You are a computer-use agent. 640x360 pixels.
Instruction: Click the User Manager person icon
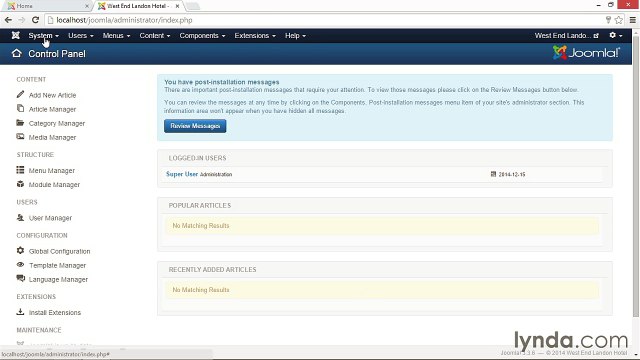tap(20, 217)
